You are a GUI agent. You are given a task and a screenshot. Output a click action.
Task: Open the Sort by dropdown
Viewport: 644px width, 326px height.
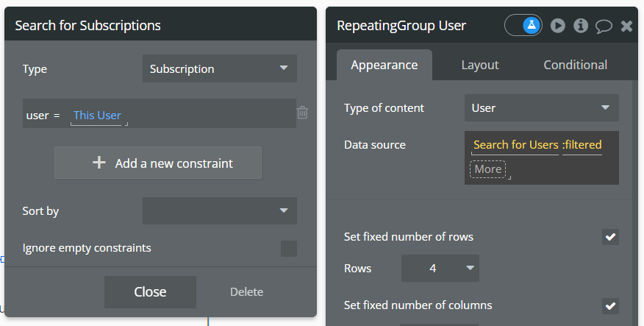point(219,211)
